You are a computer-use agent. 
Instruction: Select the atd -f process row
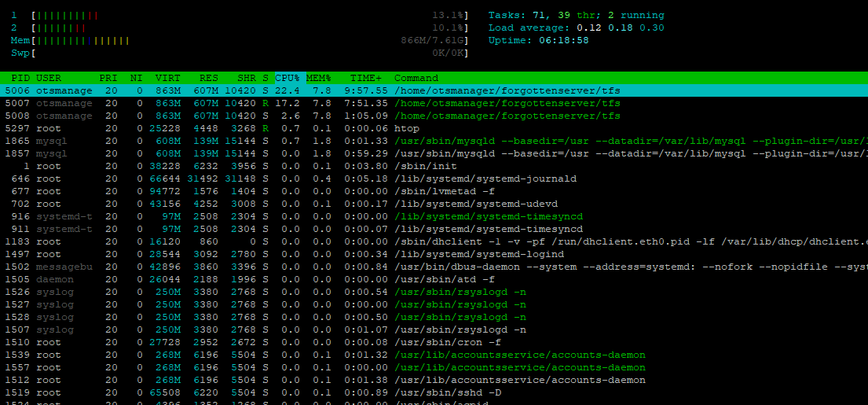[434, 279]
